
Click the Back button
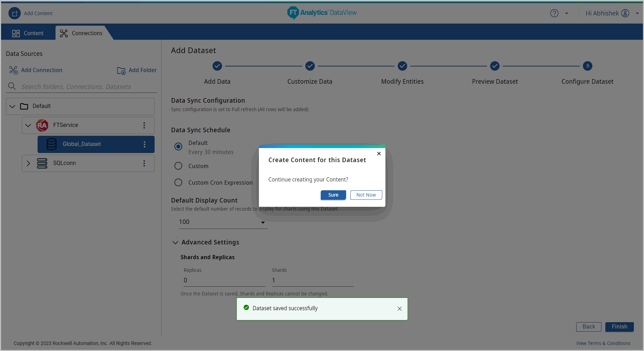(588, 327)
